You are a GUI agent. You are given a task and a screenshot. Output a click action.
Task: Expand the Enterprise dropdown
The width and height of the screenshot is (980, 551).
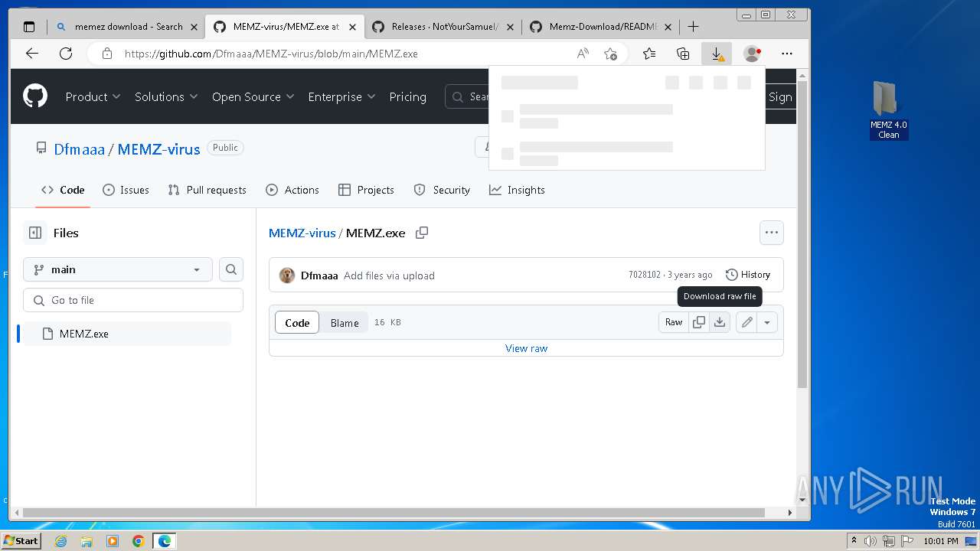tap(341, 96)
